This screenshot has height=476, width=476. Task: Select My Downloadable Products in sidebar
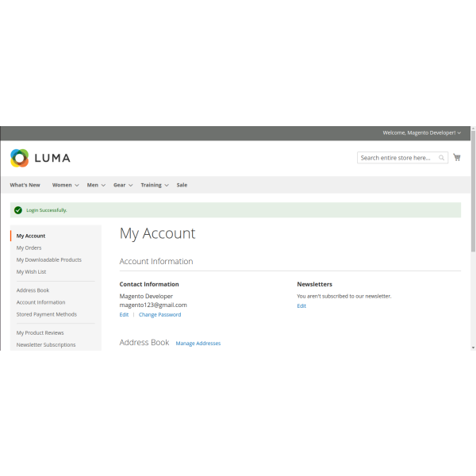48,259
